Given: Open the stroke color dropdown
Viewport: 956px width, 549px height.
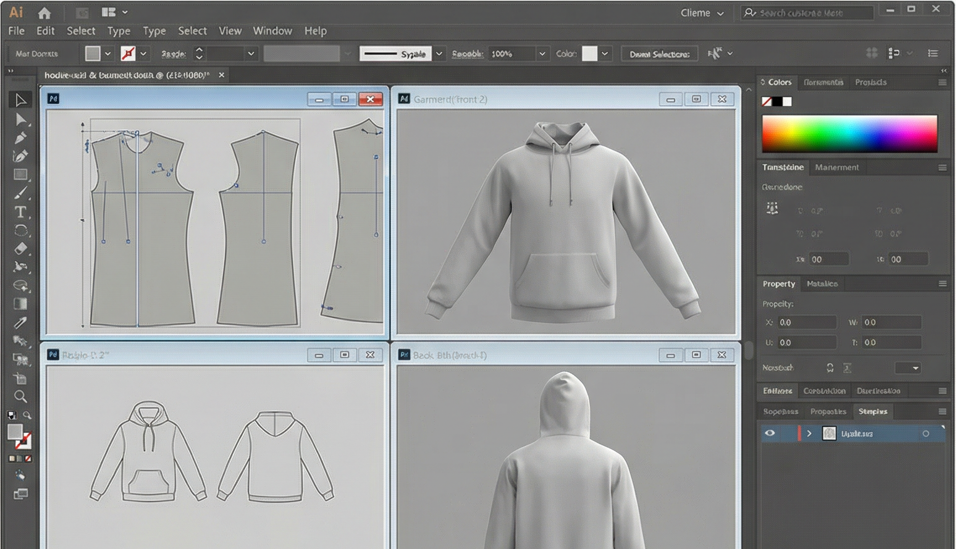Looking at the screenshot, I should [x=144, y=54].
